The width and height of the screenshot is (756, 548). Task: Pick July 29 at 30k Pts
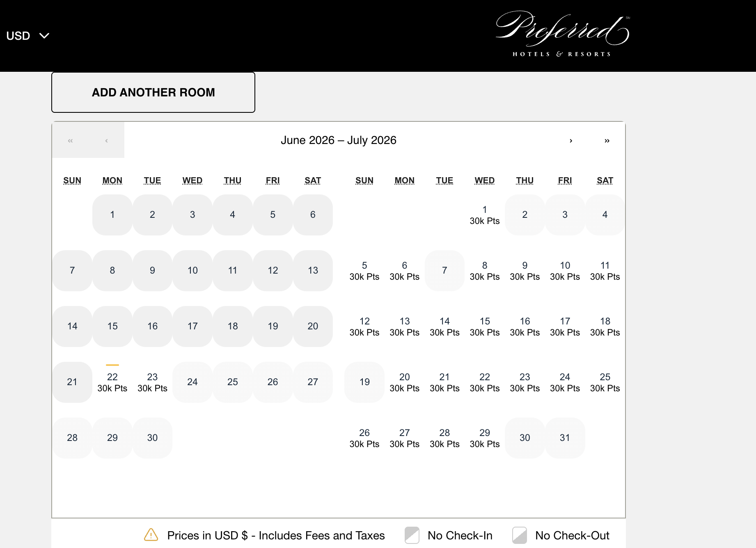(485, 438)
